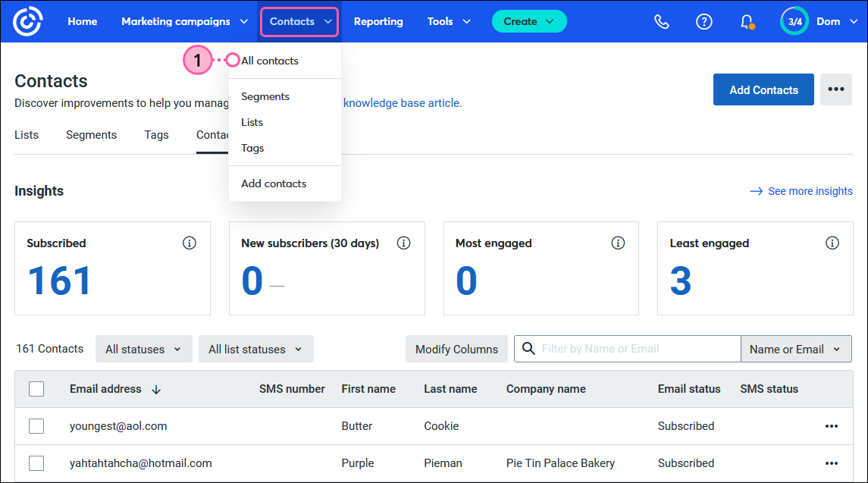
Task: Click the info icon on Subscribed card
Action: click(190, 243)
